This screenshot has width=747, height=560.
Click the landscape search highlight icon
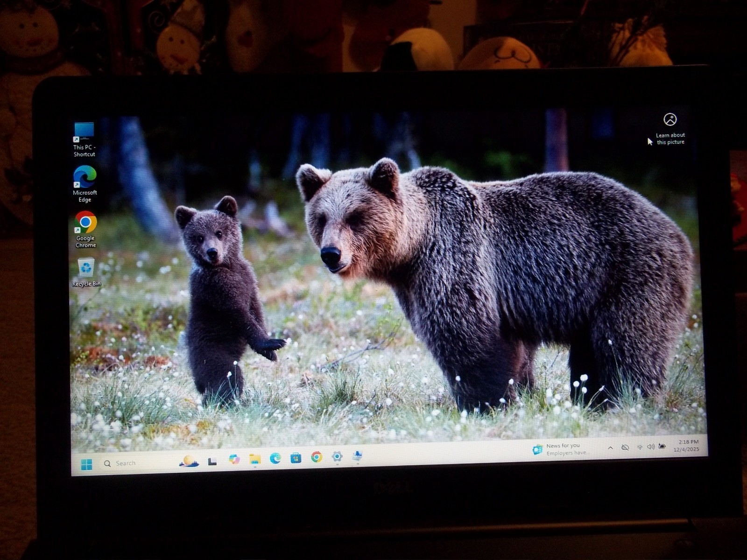point(189,461)
